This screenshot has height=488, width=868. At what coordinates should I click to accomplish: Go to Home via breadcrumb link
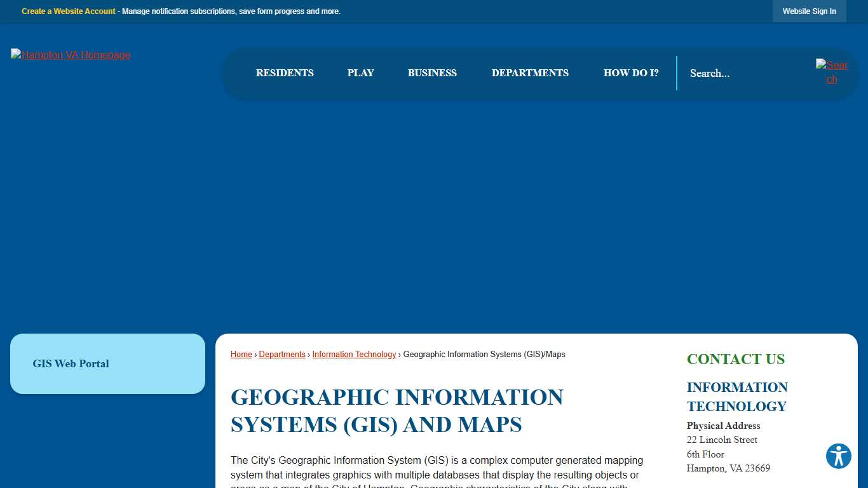click(241, 354)
